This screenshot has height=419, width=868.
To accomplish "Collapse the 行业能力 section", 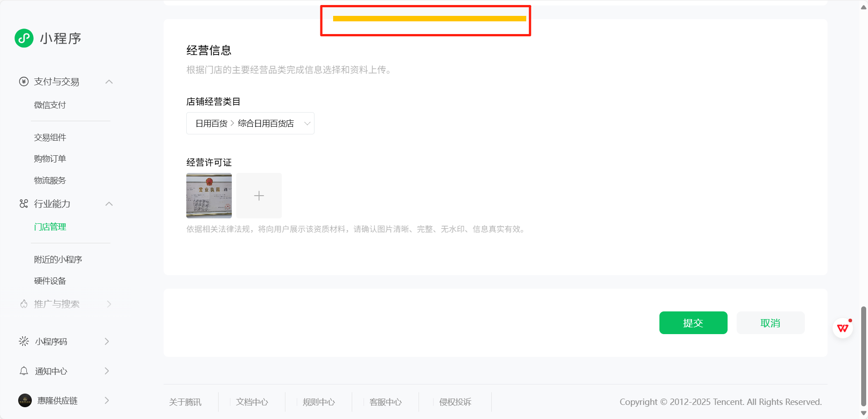I will coord(109,204).
